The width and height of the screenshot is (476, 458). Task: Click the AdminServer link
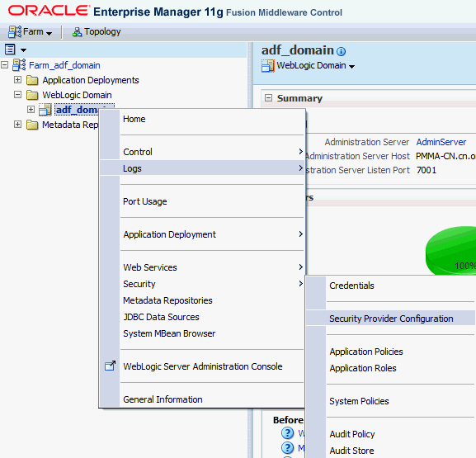click(441, 142)
